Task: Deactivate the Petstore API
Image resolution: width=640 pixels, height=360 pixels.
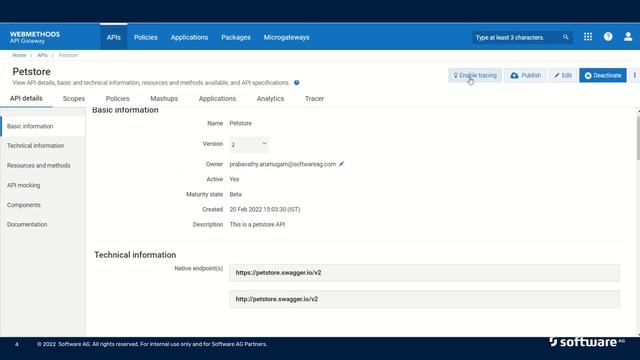Action: (602, 75)
